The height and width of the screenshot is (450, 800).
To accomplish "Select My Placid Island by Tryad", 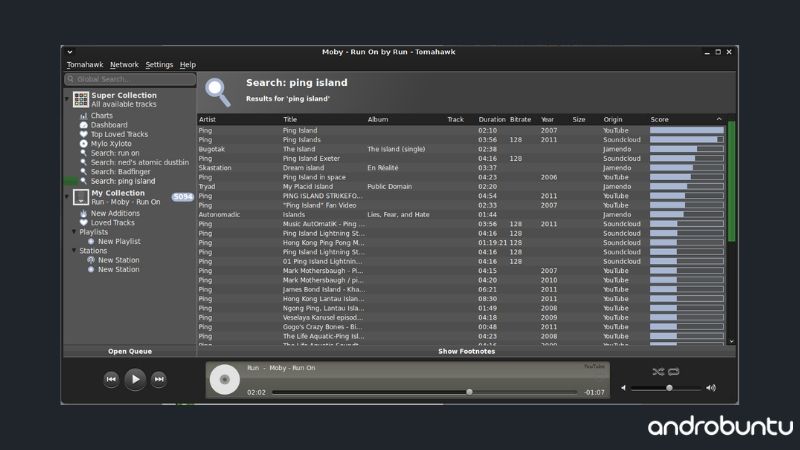I will coord(461,187).
